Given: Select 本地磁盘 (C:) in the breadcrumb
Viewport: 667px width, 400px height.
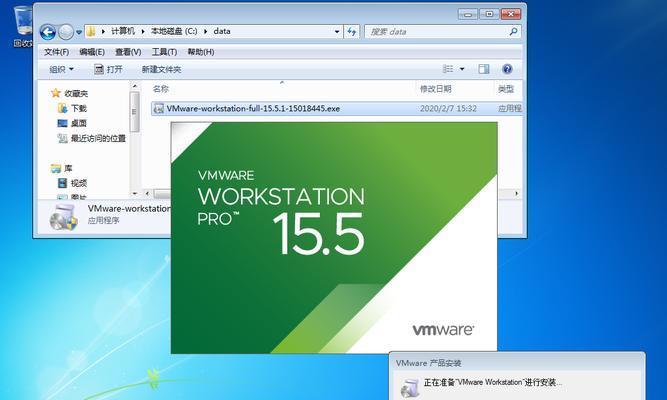Looking at the screenshot, I should [x=174, y=31].
